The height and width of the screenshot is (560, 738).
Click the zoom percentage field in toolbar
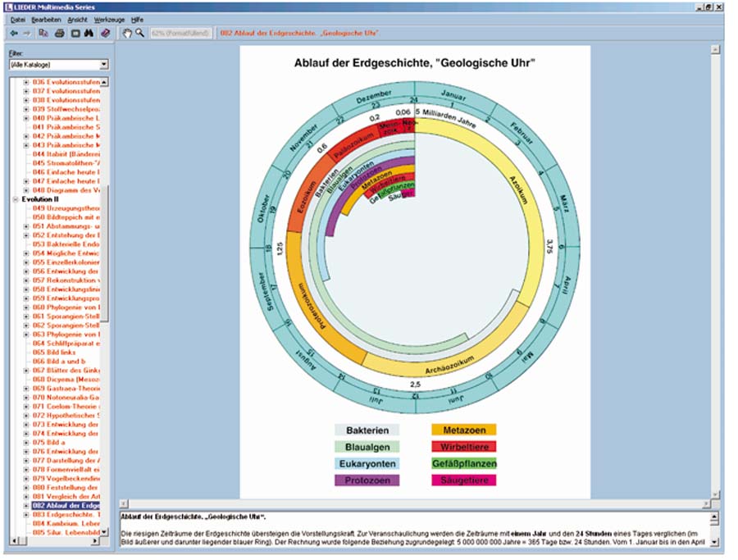(180, 33)
